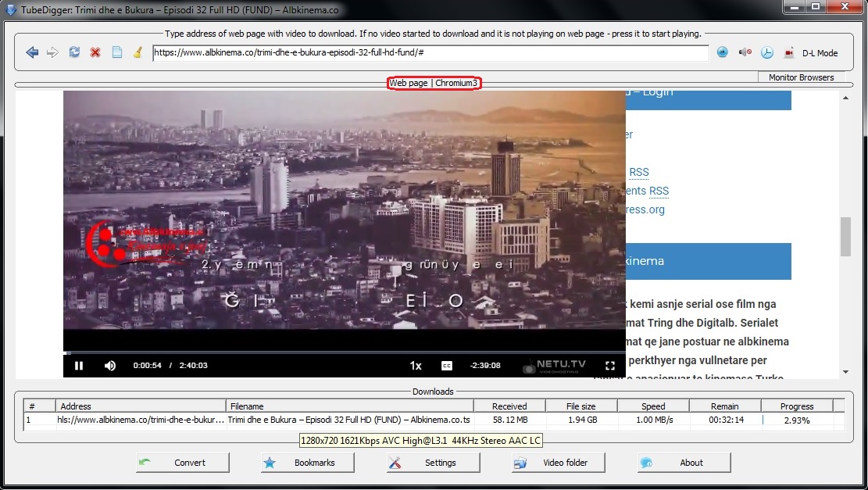Click the 0:00:54 elapsed time display

147,366
